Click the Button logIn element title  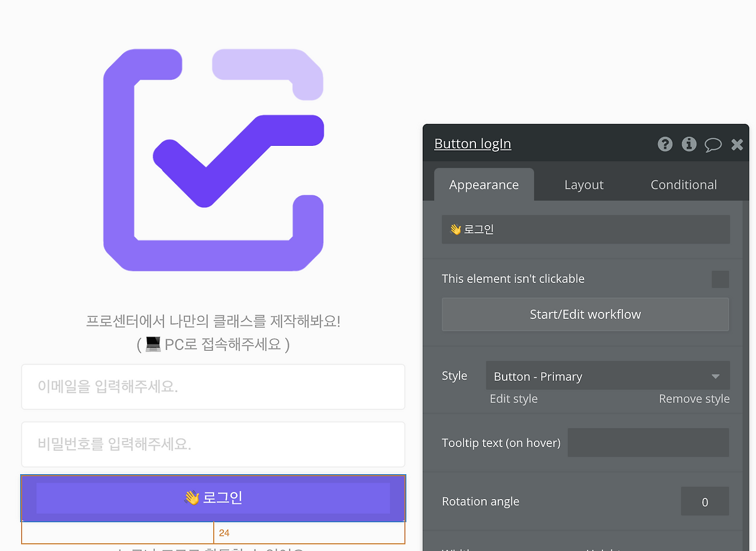point(472,144)
